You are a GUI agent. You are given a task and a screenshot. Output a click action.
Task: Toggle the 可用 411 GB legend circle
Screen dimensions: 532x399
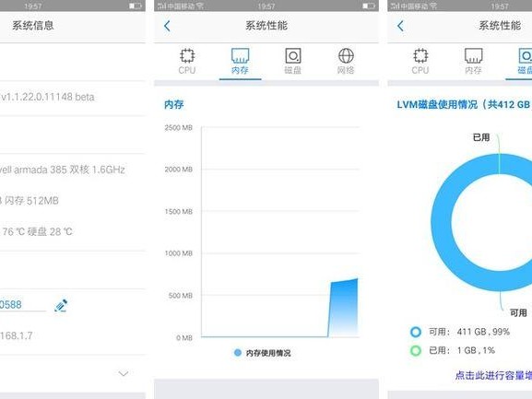pyautogui.click(x=416, y=332)
